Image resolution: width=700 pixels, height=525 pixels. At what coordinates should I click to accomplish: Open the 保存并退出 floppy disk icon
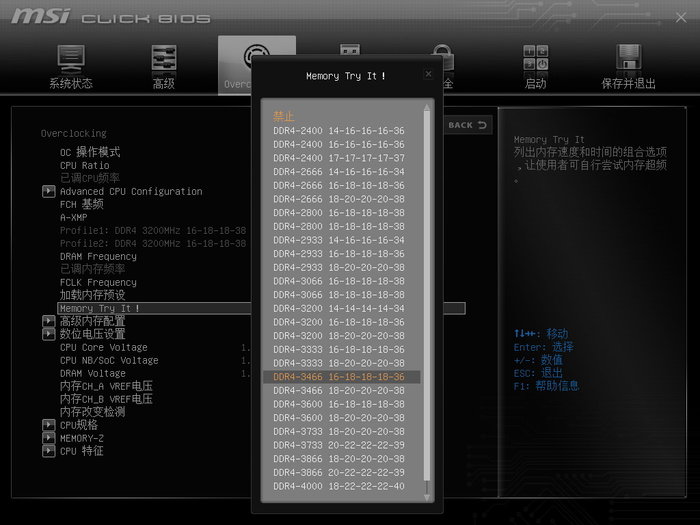(628, 60)
